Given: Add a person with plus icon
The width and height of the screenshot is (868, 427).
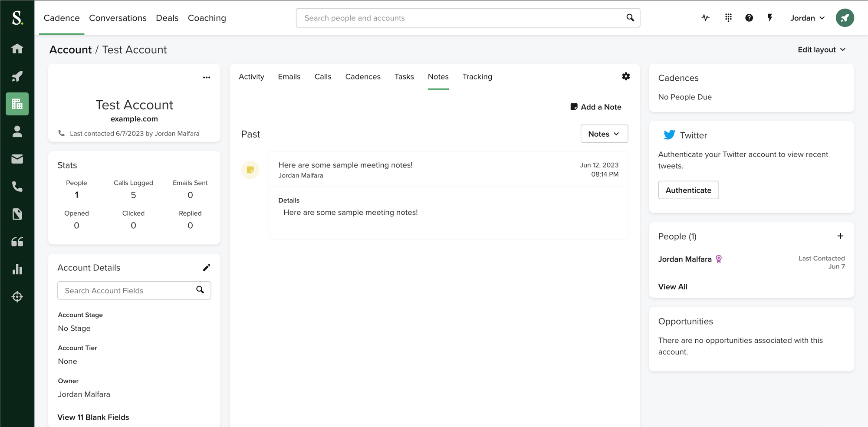Looking at the screenshot, I should click(840, 236).
